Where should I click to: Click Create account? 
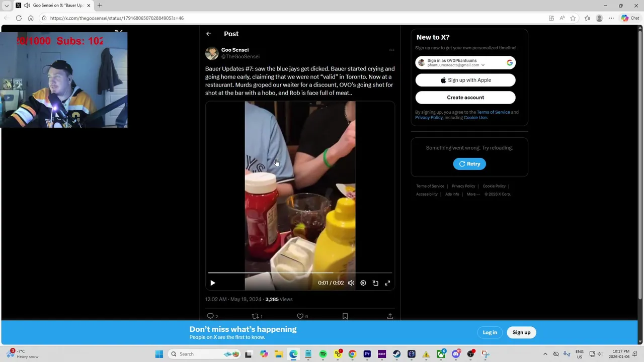pyautogui.click(x=465, y=98)
